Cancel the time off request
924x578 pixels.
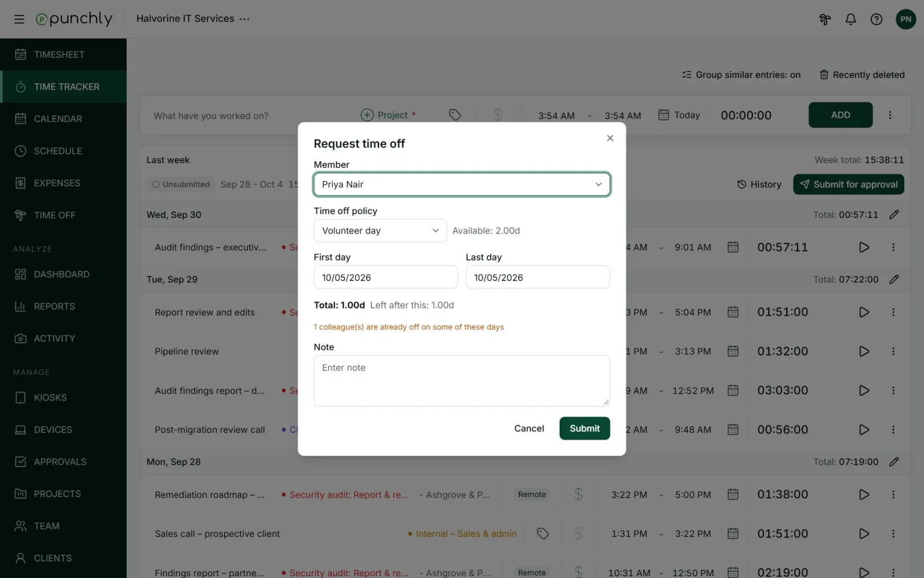529,428
